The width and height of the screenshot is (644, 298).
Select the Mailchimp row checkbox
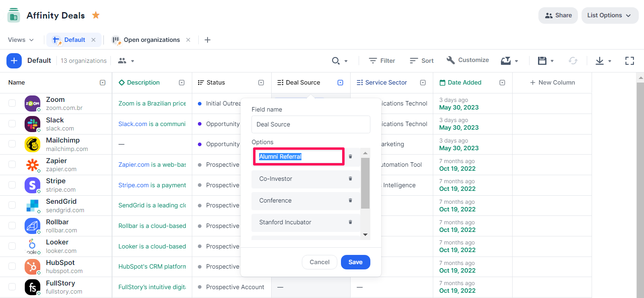(x=12, y=144)
